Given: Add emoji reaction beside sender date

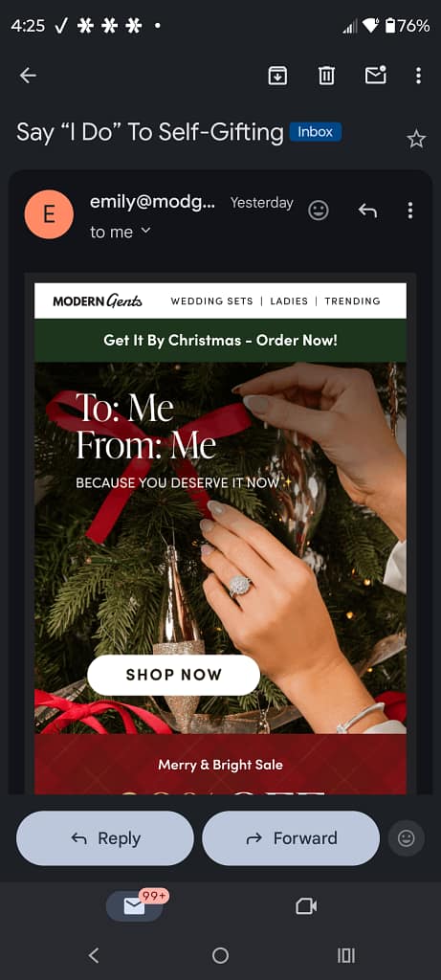Looking at the screenshot, I should point(319,211).
